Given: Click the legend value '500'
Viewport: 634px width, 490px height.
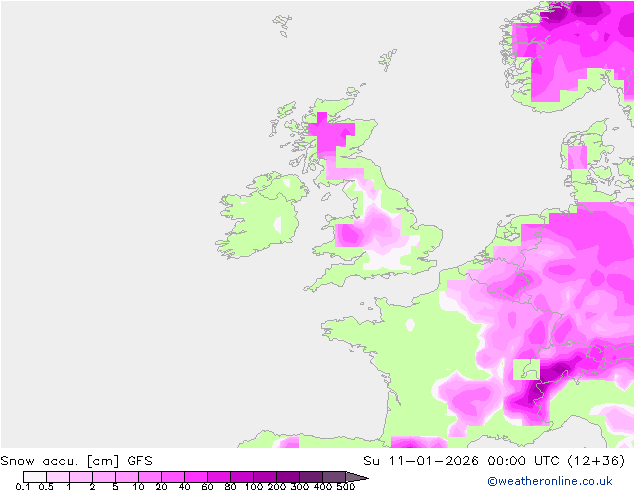Looking at the screenshot, I should tap(346, 486).
